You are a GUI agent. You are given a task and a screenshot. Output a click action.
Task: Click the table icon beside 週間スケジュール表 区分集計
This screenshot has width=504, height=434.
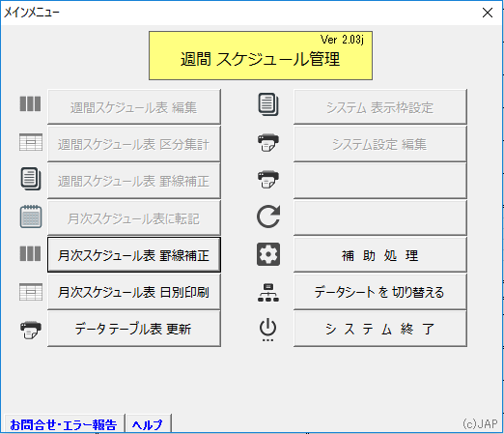click(31, 142)
